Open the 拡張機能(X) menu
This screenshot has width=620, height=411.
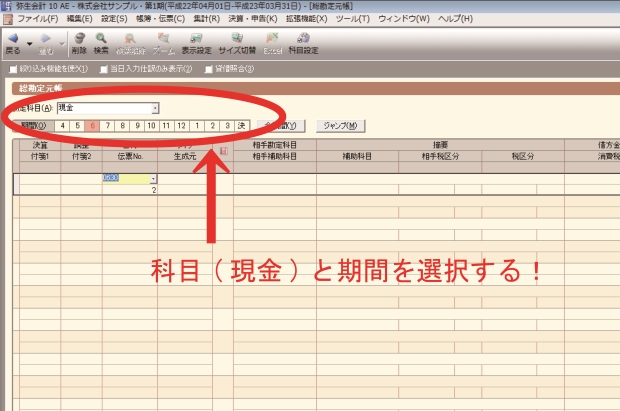[306, 19]
